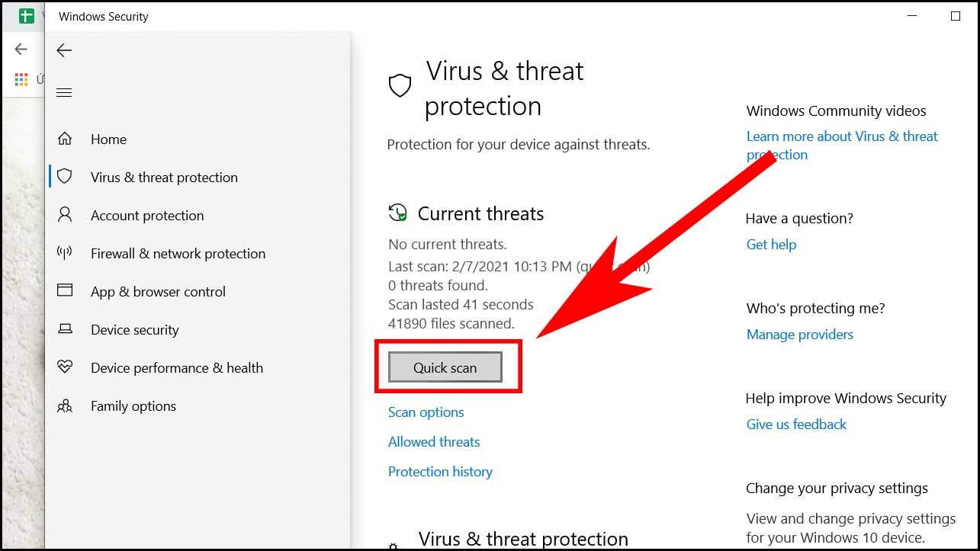This screenshot has width=980, height=551.
Task: Open Device security section
Action: click(133, 329)
